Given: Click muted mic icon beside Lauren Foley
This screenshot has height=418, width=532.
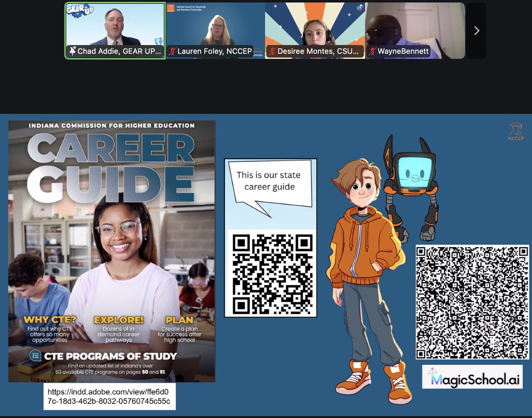Looking at the screenshot, I should click(172, 51).
